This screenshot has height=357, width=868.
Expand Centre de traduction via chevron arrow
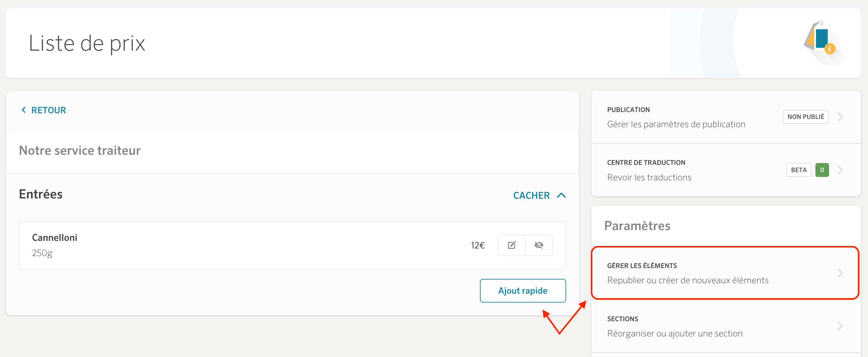tap(840, 170)
